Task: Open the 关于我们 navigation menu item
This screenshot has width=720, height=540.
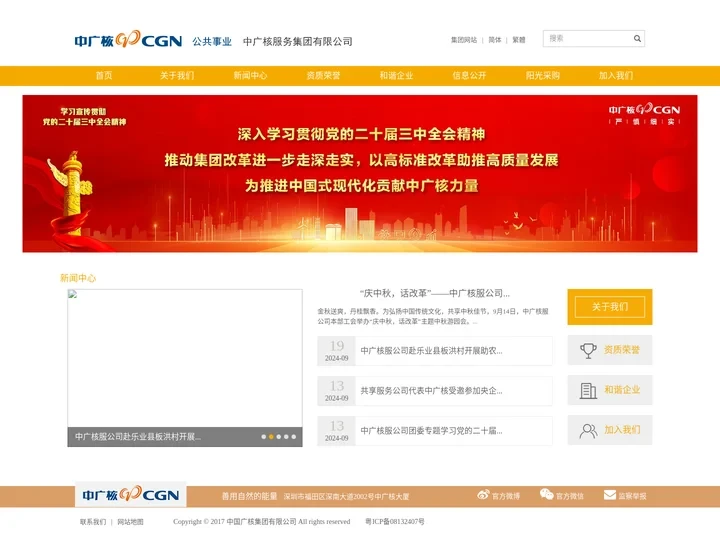Action: click(x=177, y=76)
